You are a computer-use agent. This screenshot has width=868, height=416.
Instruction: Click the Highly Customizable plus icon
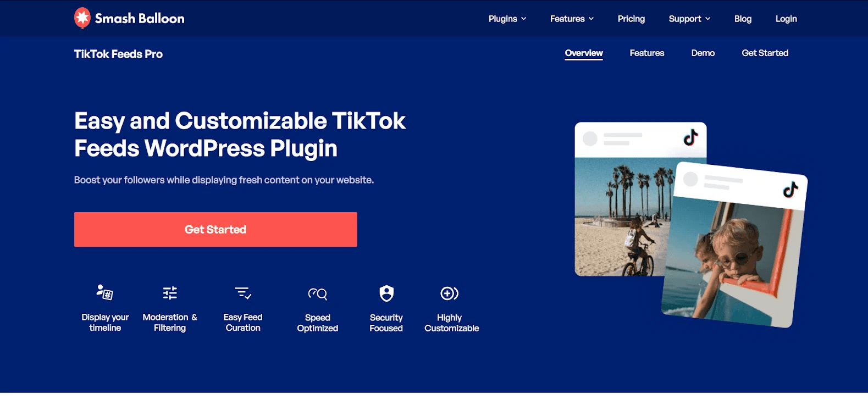click(x=449, y=293)
